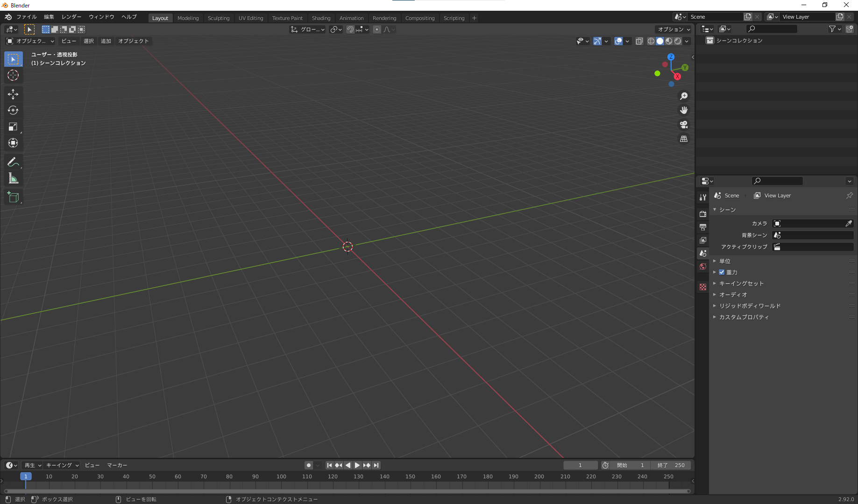Toggle the camera view icon
The image size is (858, 504).
coord(684,125)
